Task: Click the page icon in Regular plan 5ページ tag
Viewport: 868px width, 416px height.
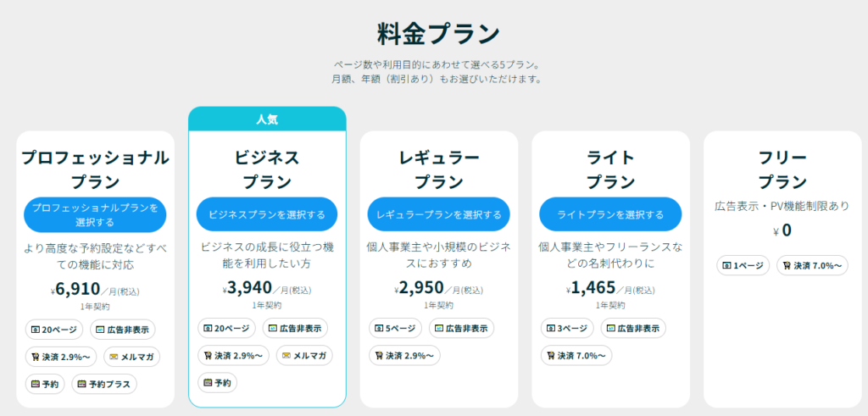Action: point(379,328)
